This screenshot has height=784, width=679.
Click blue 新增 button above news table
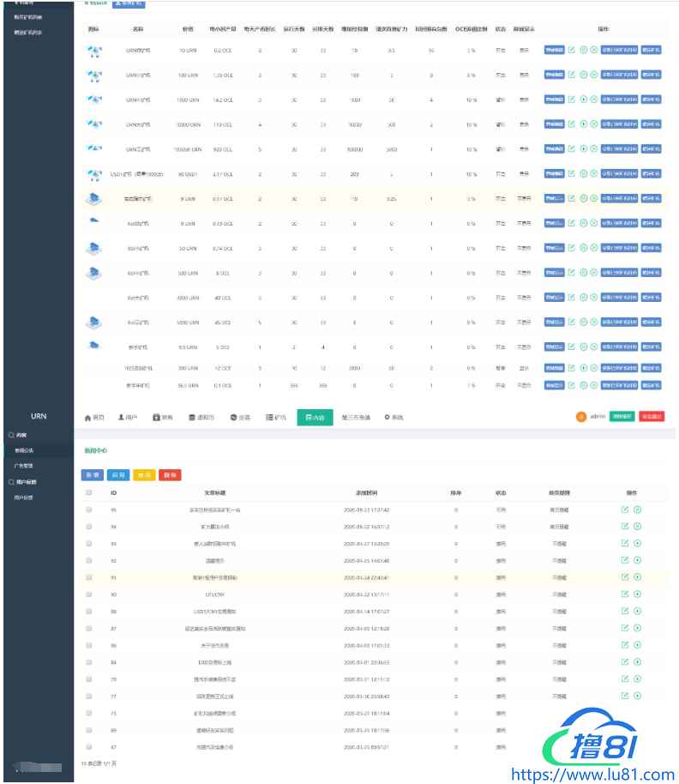tap(92, 474)
